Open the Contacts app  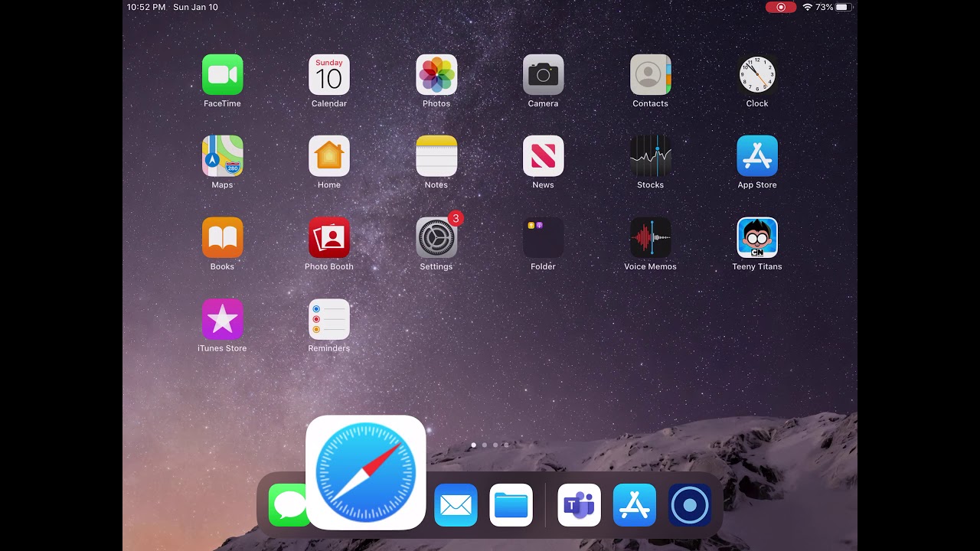tap(650, 74)
